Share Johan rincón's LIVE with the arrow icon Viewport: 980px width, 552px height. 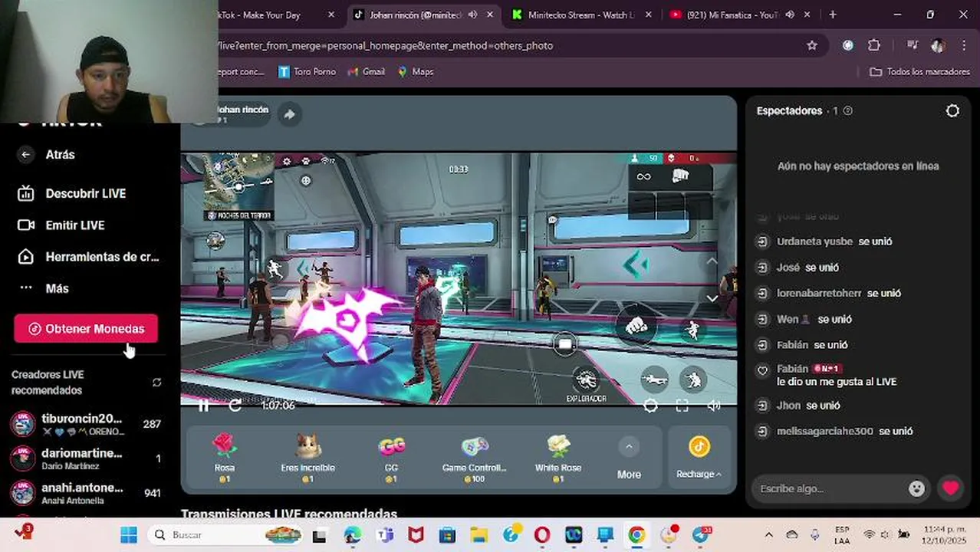point(289,114)
